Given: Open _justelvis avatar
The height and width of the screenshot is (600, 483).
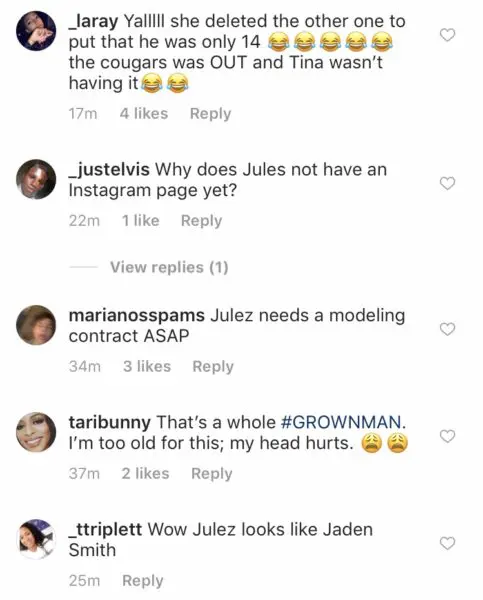Looking at the screenshot, I should tap(36, 179).
